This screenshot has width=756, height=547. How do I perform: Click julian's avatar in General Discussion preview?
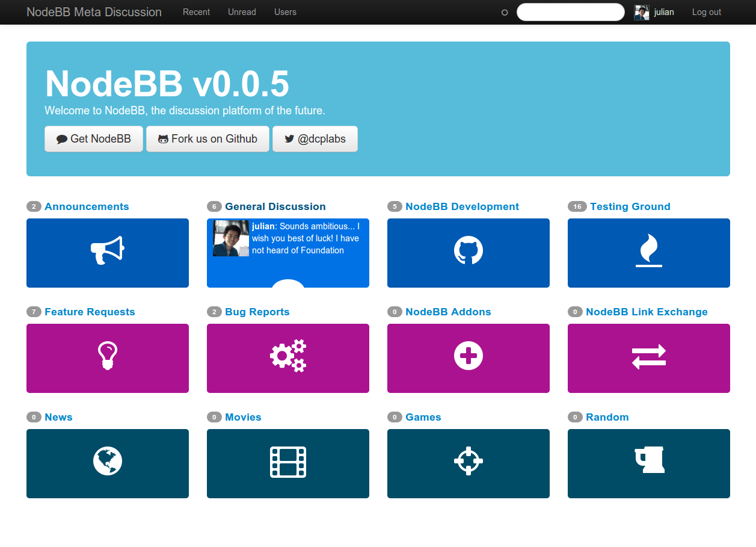point(231,238)
